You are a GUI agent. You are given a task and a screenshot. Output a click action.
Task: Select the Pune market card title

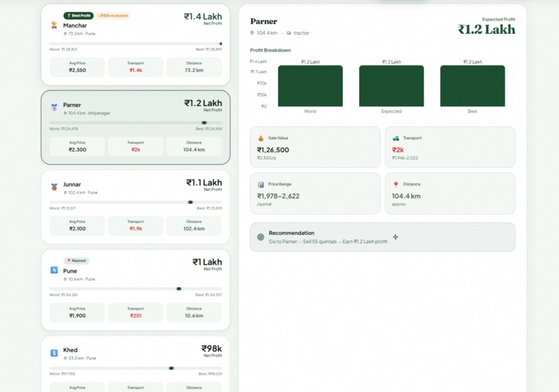(70, 271)
